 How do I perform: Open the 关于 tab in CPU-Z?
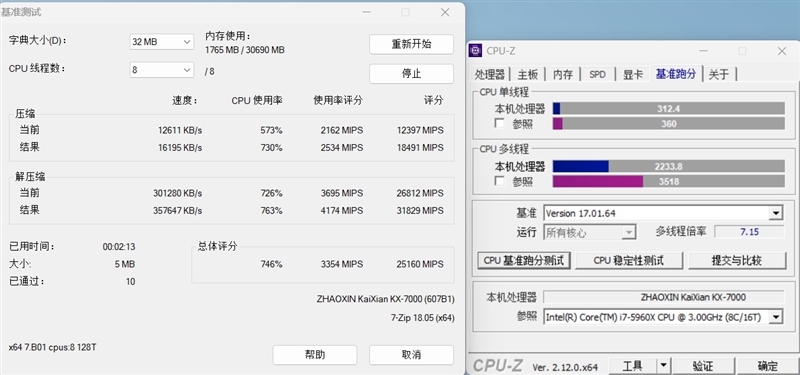click(719, 74)
